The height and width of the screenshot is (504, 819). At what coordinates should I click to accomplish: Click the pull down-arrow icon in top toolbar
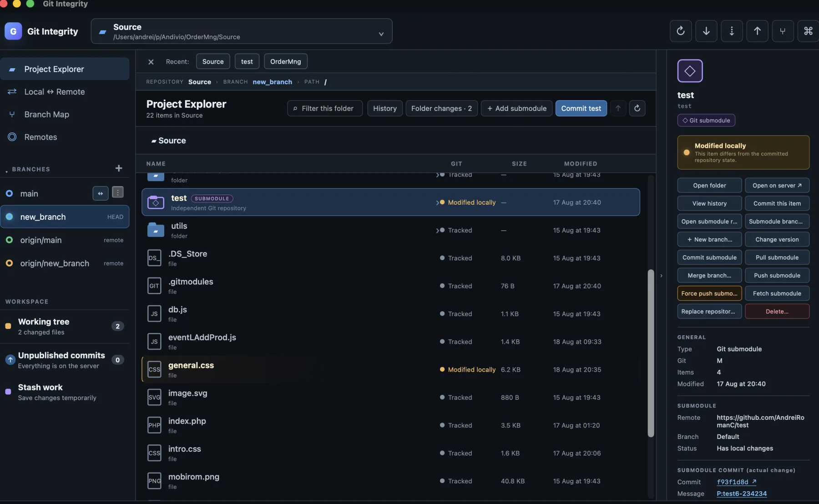tap(706, 31)
